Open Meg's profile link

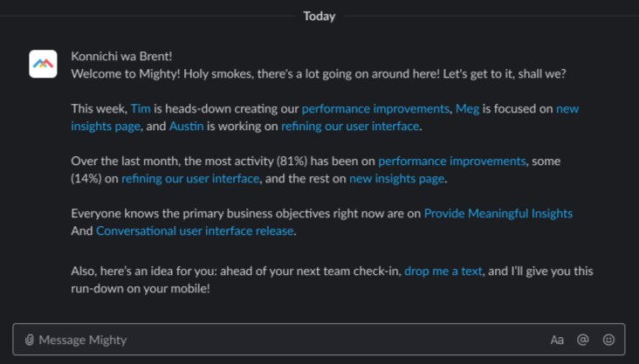tap(467, 109)
